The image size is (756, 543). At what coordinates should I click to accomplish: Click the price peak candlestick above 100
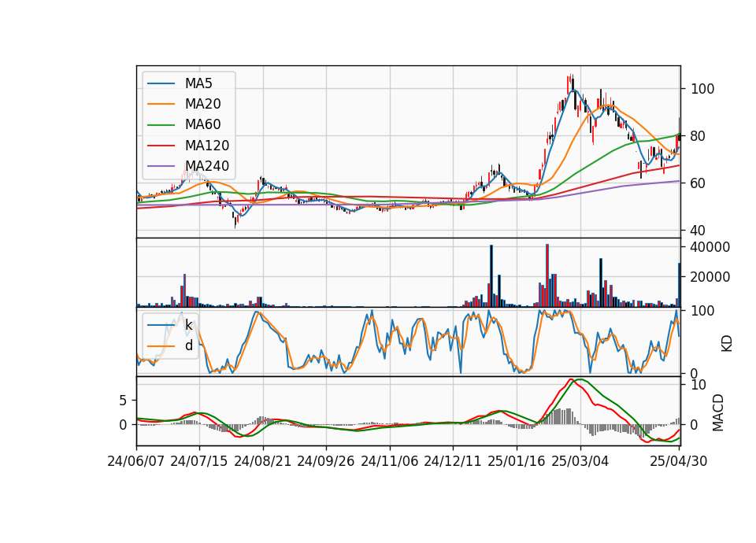pyautogui.click(x=570, y=84)
